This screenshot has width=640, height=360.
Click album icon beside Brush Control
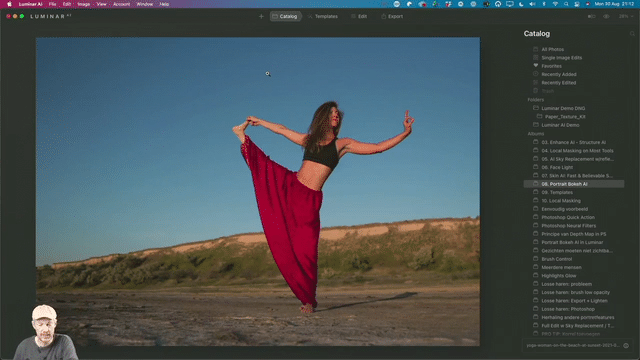click(536, 259)
